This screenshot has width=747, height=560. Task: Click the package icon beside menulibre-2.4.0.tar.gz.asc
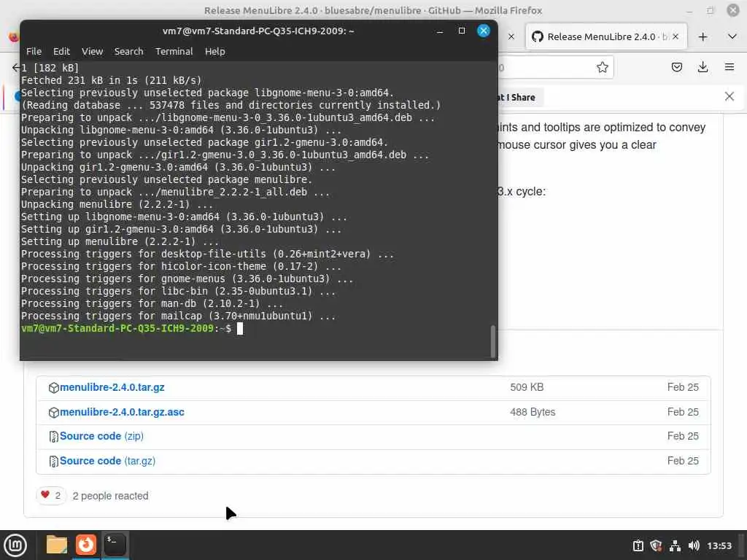click(x=54, y=413)
